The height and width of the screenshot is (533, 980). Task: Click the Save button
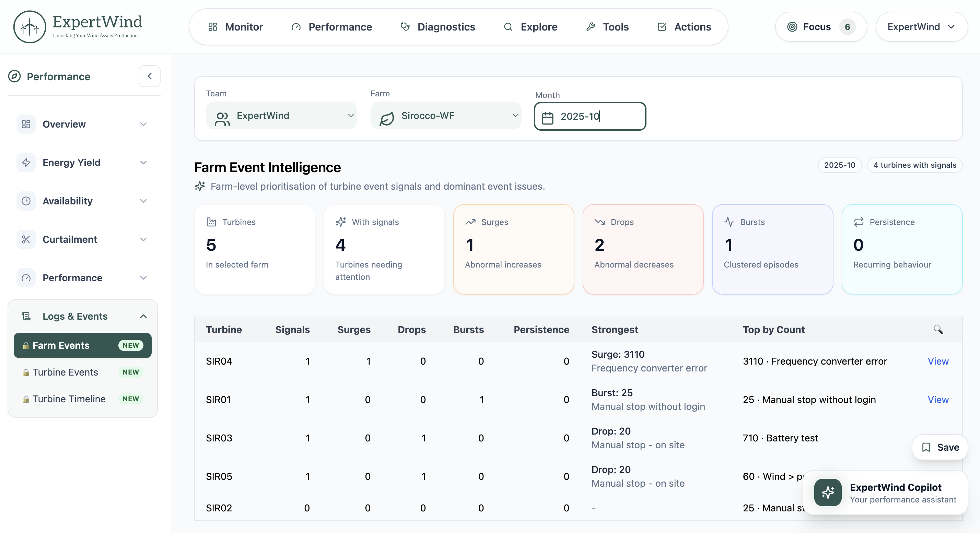[940, 448]
